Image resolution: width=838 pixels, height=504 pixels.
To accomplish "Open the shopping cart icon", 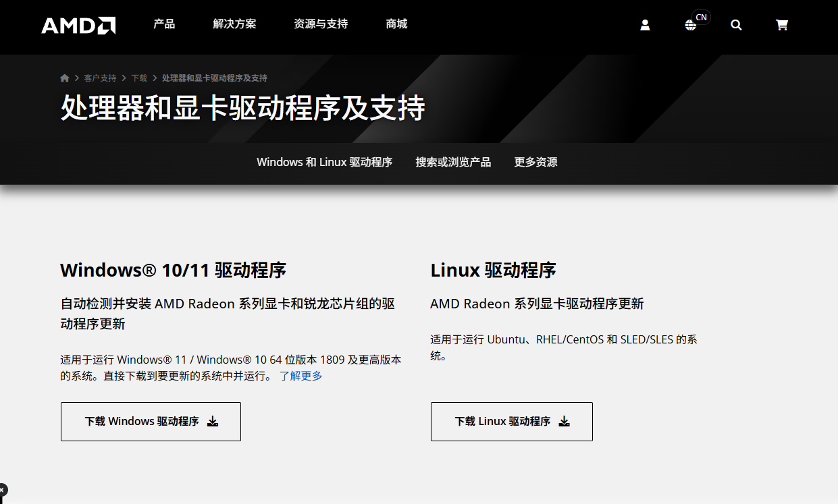I will (x=782, y=25).
